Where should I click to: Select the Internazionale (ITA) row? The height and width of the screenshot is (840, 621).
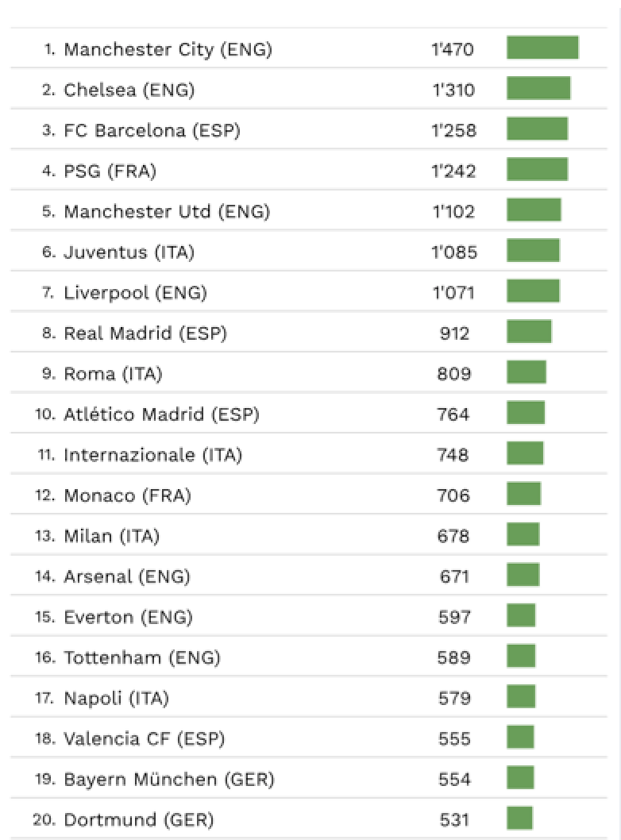[309, 453]
